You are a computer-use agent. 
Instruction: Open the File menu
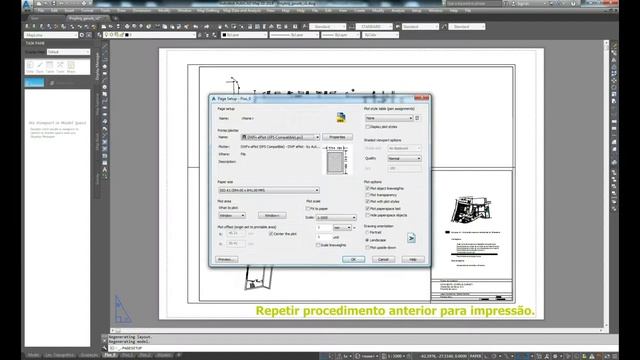tap(41, 11)
